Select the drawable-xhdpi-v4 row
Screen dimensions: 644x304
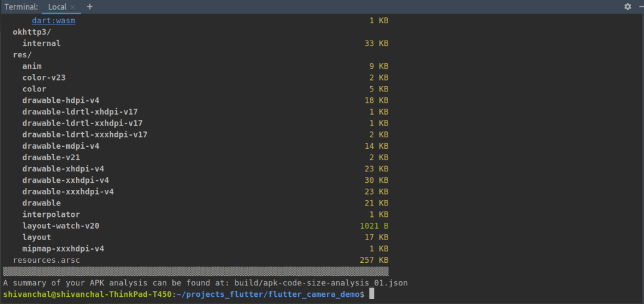pyautogui.click(x=205, y=169)
